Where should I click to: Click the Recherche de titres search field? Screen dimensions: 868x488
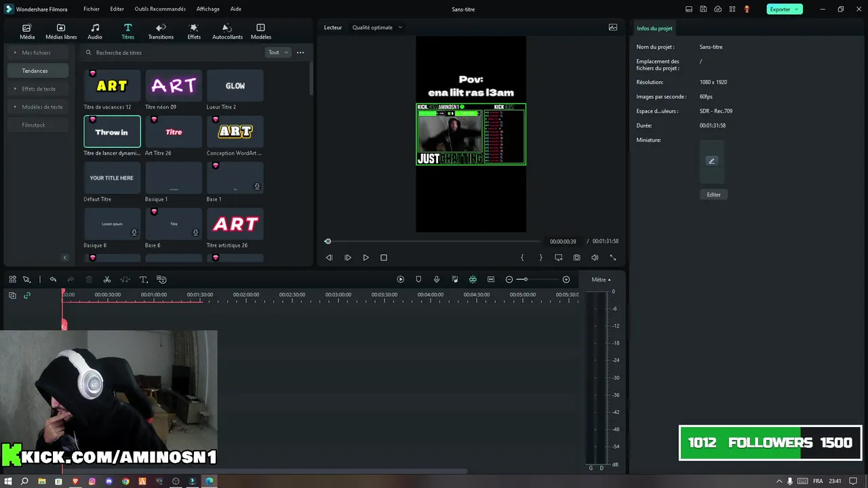pos(173,52)
